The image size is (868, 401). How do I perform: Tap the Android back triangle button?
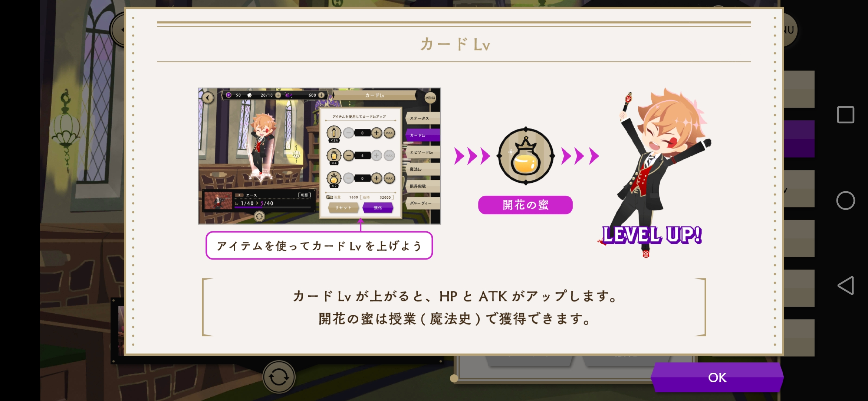click(845, 286)
